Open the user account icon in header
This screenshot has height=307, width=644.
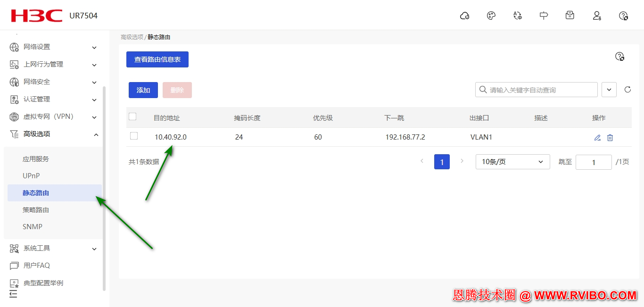pos(597,16)
